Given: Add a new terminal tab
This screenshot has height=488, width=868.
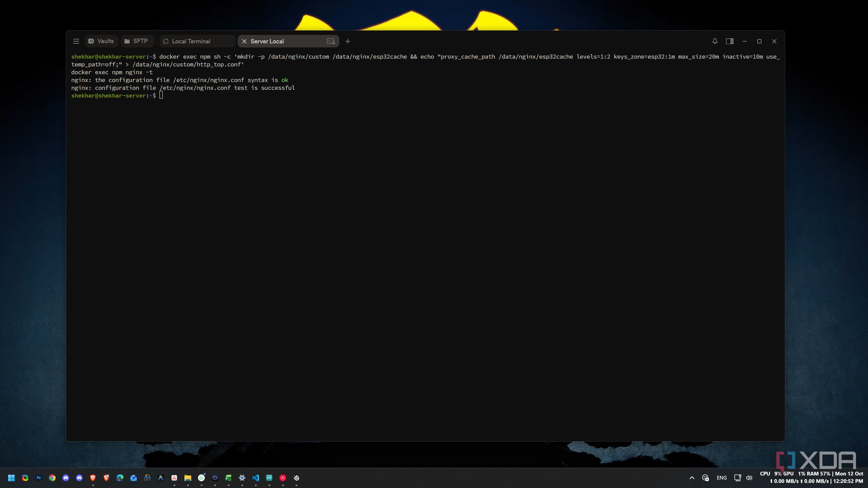Looking at the screenshot, I should pos(348,41).
